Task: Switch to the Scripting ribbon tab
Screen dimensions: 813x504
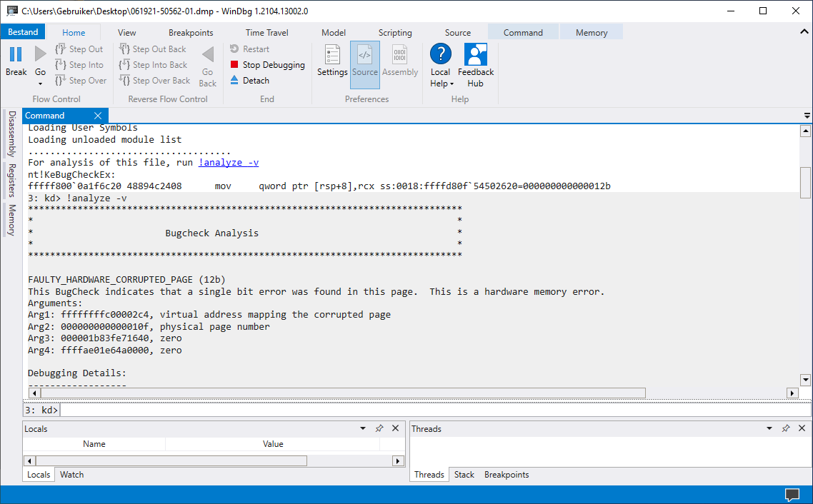Action: [395, 32]
